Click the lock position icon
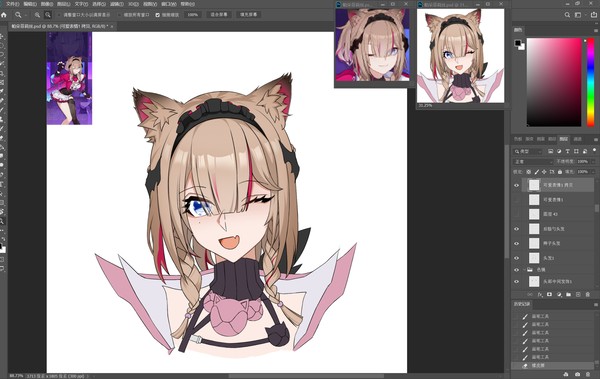Screen dimensions: 600x379 544,172
